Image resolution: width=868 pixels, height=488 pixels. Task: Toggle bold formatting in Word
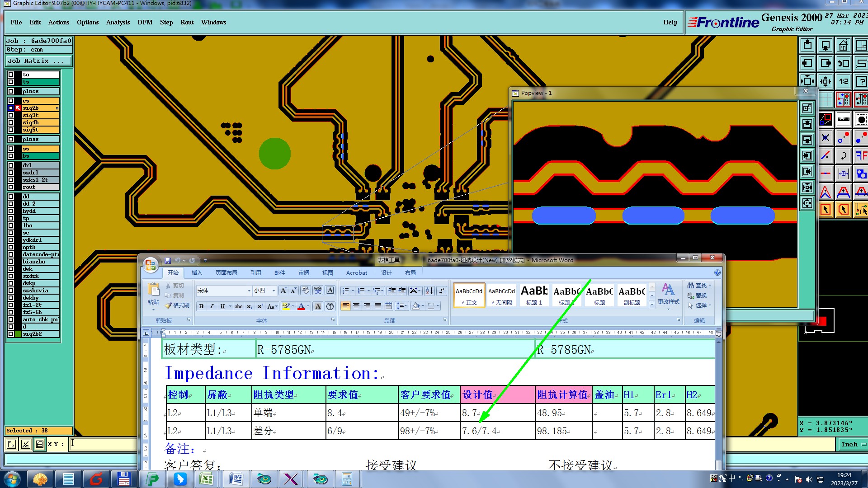[201, 306]
